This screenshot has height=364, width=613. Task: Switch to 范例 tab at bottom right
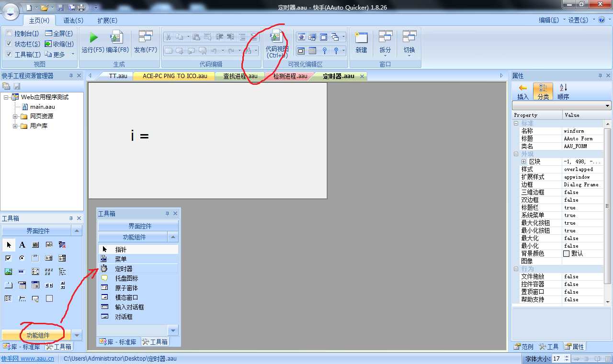(523, 347)
